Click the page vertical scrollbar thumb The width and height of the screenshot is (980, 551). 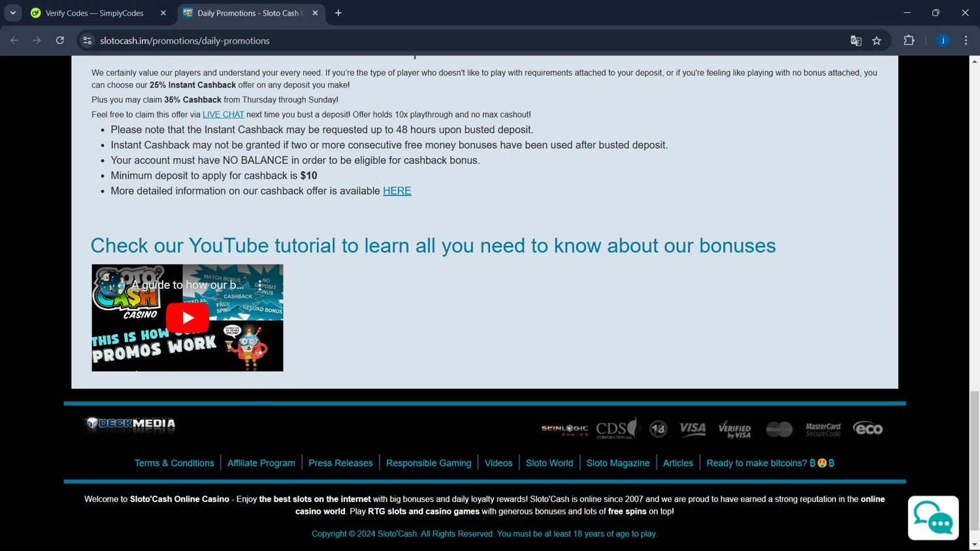click(975, 460)
